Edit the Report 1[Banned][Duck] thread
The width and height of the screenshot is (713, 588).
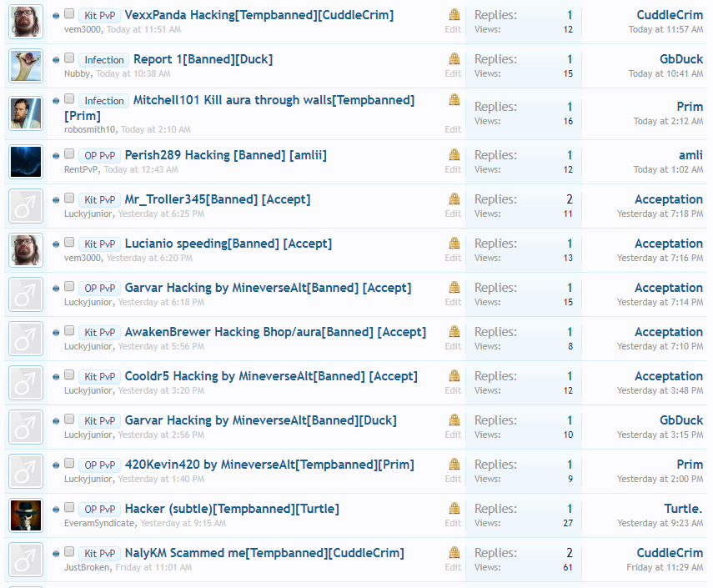click(453, 73)
